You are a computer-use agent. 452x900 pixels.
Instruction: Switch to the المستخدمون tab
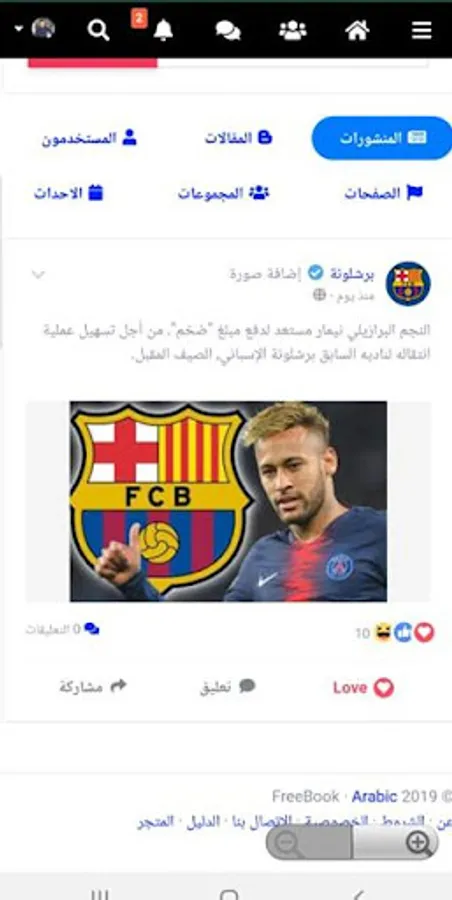[89, 138]
